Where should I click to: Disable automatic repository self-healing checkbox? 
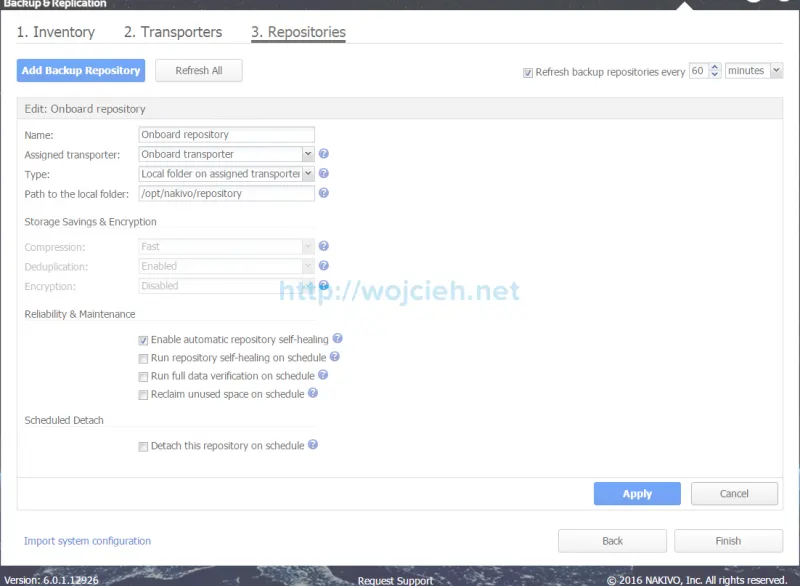coord(144,340)
